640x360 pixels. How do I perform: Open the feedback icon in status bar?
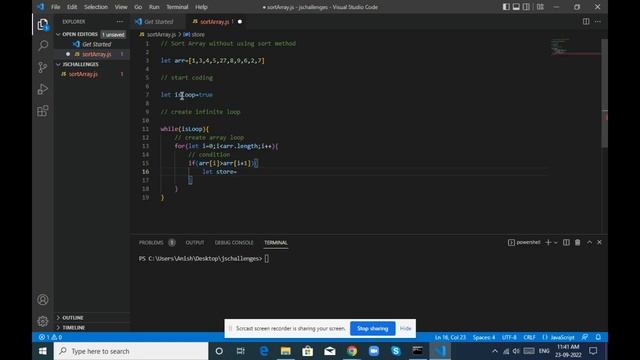585,337
